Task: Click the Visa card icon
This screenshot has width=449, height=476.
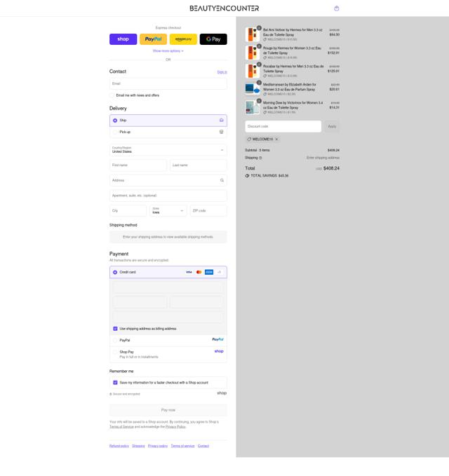Action: [189, 272]
